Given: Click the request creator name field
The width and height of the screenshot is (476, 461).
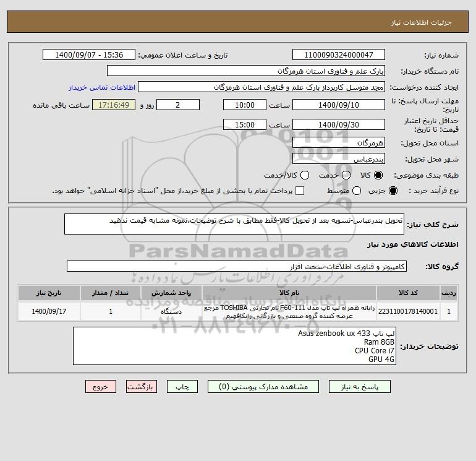Looking at the screenshot, I should 261,87.
